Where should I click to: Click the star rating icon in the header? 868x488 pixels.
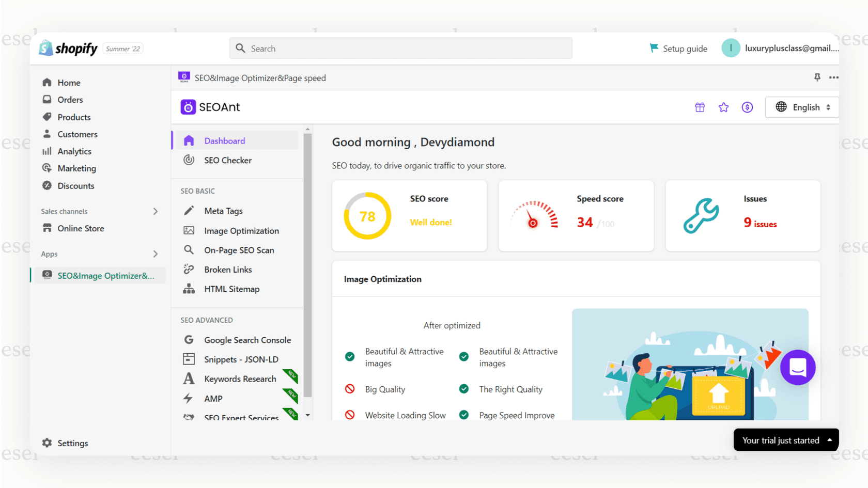click(x=723, y=107)
